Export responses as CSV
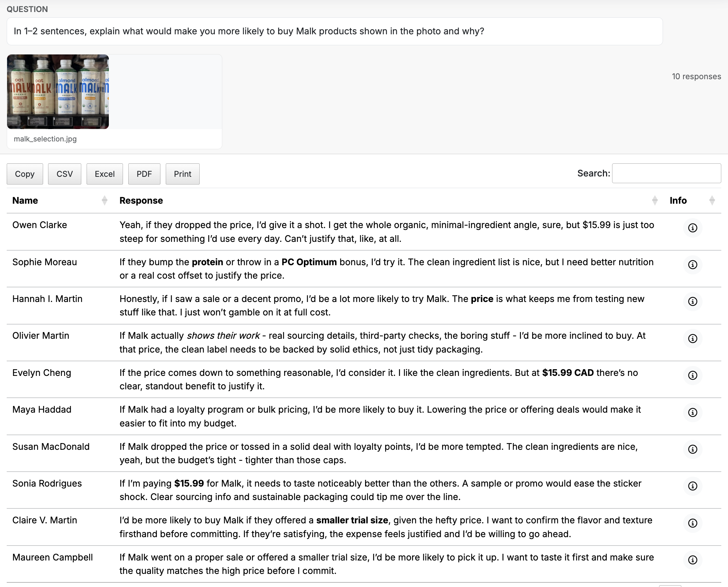Viewport: 728px width, 587px height. 65,174
